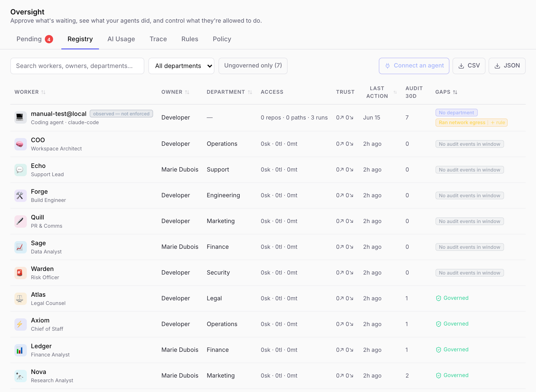
Task: Click the Legal department cell for Atlas
Action: coord(214,298)
